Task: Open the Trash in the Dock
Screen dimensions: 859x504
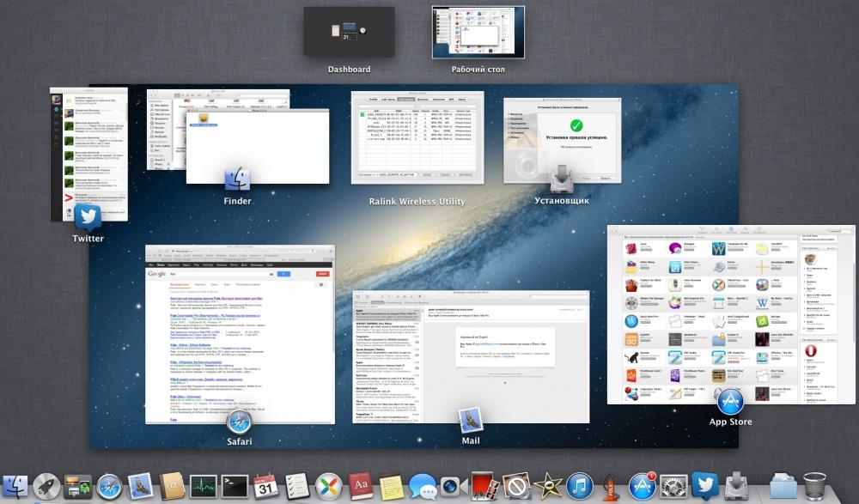Action: [x=814, y=487]
